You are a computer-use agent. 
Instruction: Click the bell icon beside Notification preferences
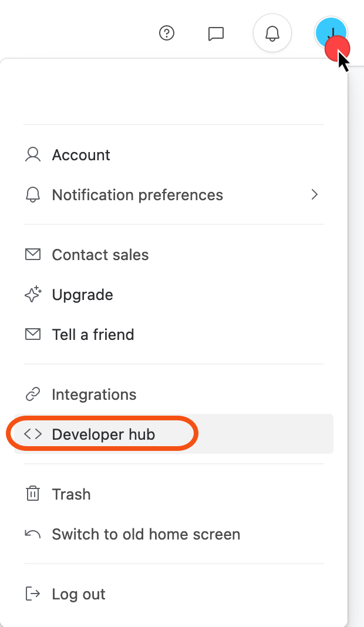click(33, 195)
